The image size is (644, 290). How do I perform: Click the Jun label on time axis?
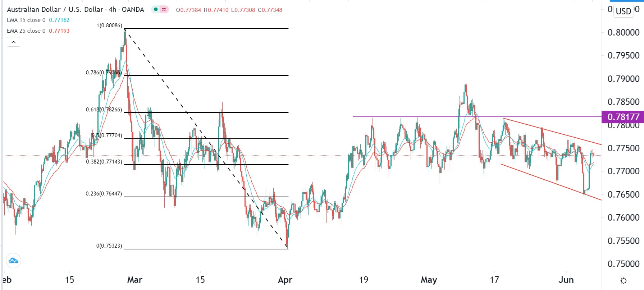(566, 280)
